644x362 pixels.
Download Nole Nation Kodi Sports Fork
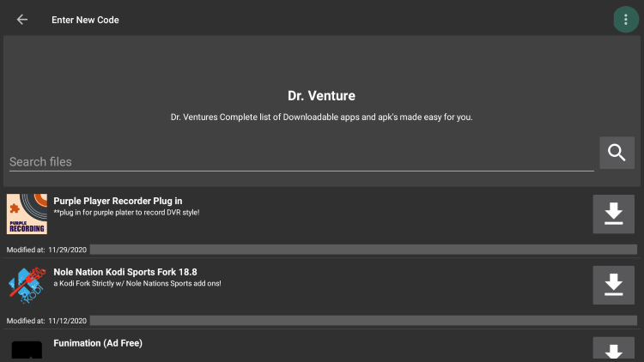(x=613, y=285)
